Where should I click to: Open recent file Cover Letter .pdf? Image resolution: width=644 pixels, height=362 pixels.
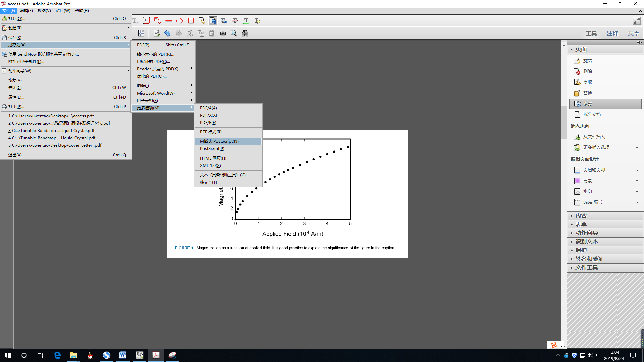[x=56, y=145]
